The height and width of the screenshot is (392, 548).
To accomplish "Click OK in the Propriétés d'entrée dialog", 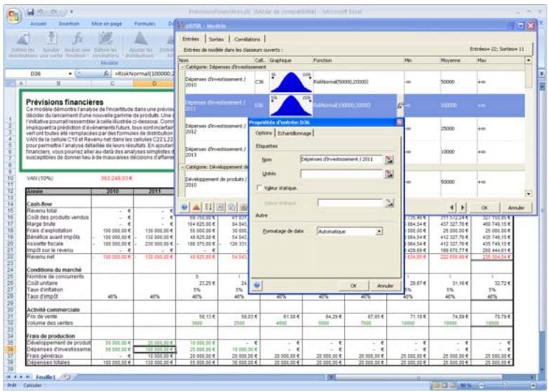I will [354, 285].
